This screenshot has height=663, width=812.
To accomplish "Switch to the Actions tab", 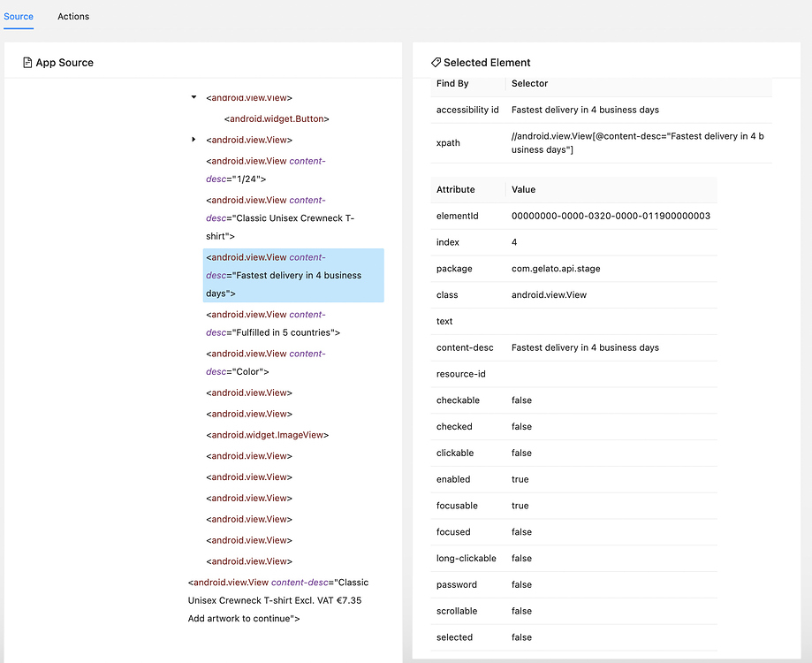I will point(73,16).
